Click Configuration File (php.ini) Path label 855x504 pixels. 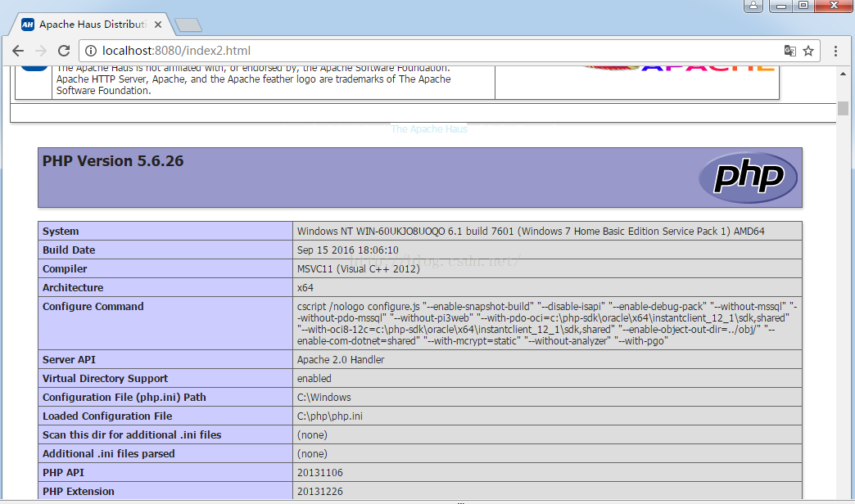(124, 397)
